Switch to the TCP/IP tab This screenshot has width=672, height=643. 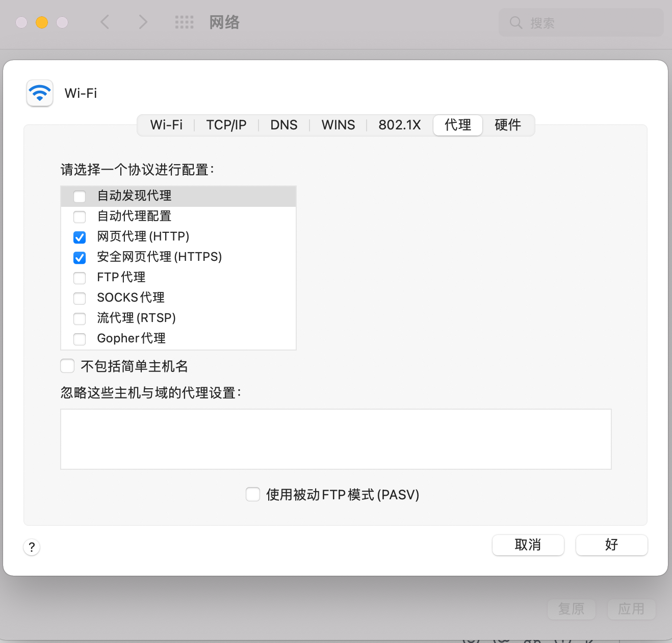(x=226, y=125)
